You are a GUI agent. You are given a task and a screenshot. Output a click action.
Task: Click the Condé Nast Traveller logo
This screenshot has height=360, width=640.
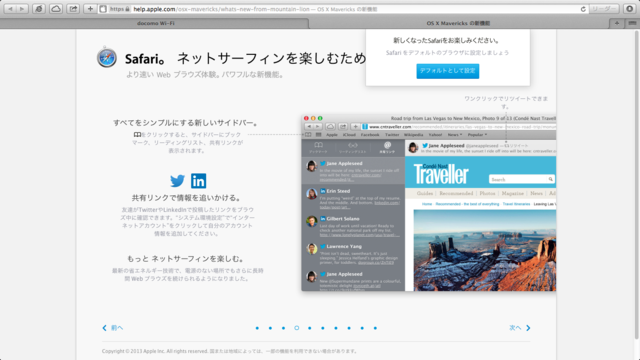pyautogui.click(x=441, y=174)
